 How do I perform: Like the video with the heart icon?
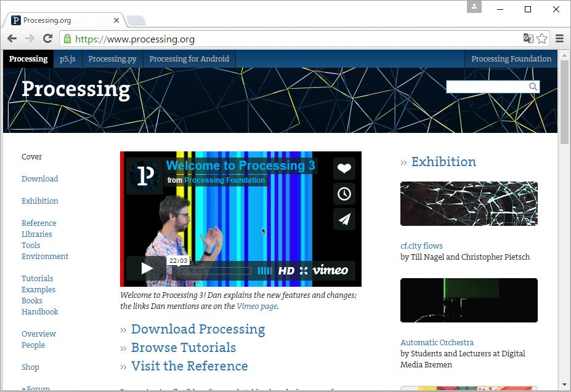click(344, 168)
